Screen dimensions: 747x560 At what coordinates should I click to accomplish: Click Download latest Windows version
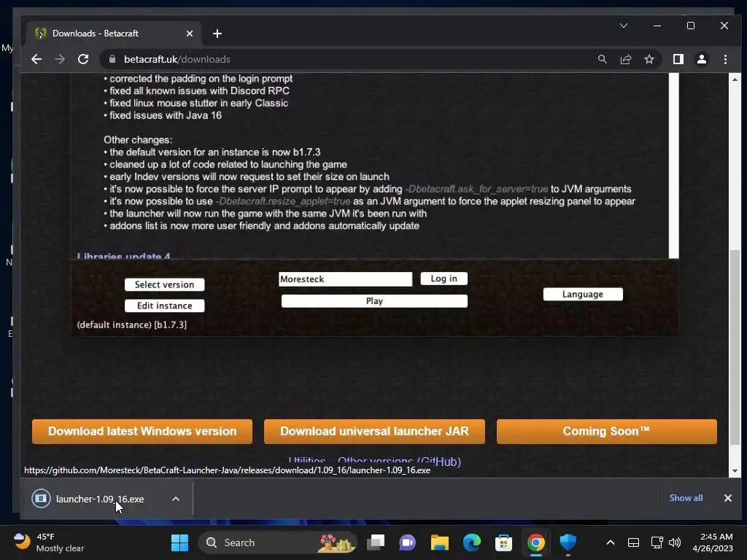pos(142,432)
